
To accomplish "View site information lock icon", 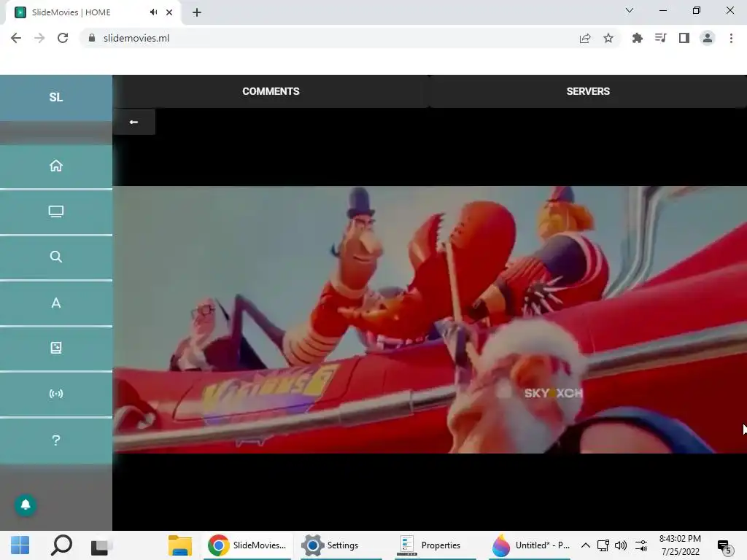I will [x=92, y=38].
